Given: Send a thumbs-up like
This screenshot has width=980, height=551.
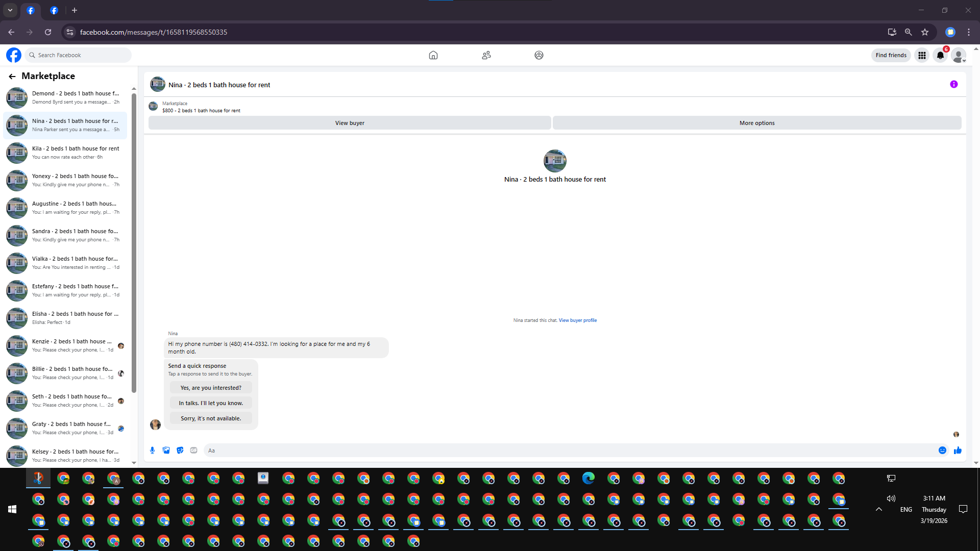Looking at the screenshot, I should pos(958,450).
